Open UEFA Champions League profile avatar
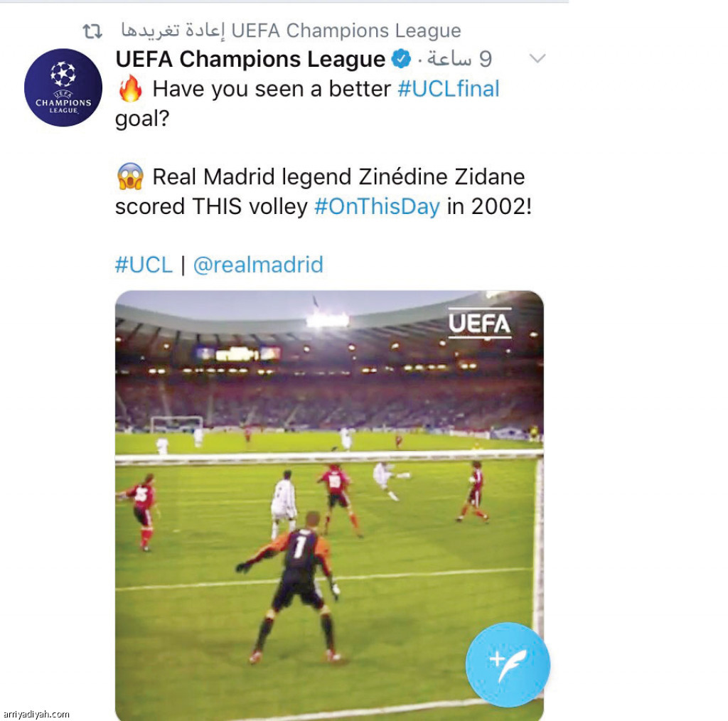 pos(63,87)
